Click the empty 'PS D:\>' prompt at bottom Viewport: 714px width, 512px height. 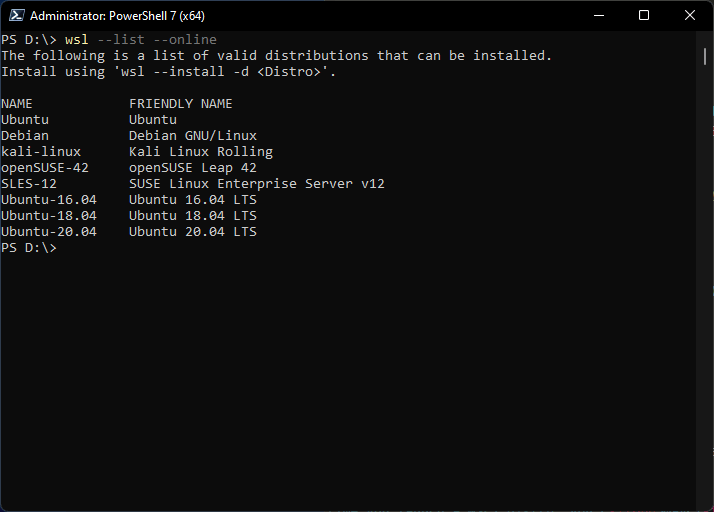[29, 248]
